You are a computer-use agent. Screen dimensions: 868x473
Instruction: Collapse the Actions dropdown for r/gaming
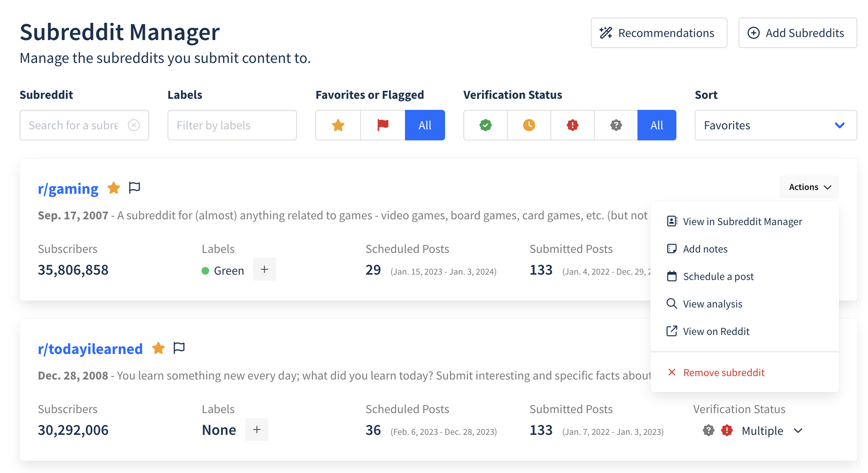click(809, 187)
